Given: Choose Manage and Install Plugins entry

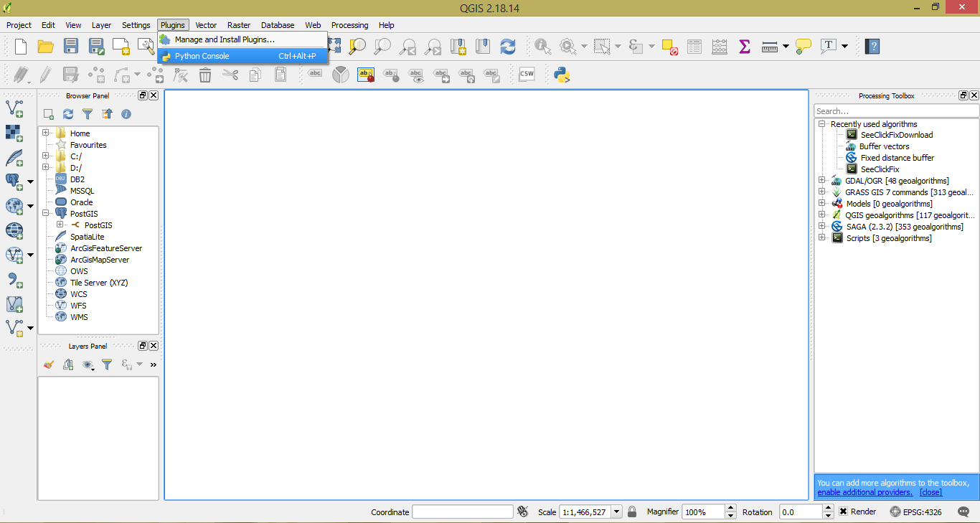Looking at the screenshot, I should coord(224,39).
